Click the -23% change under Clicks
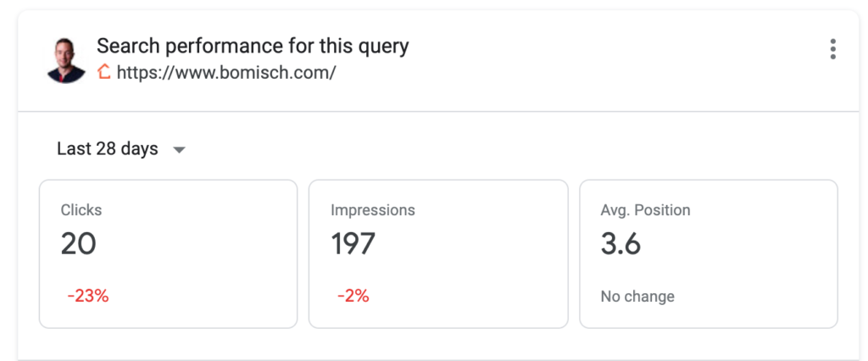The width and height of the screenshot is (868, 361). [x=88, y=296]
